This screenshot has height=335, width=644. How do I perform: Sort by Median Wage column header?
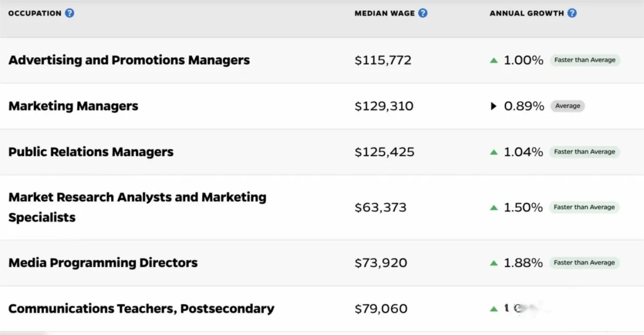click(384, 13)
